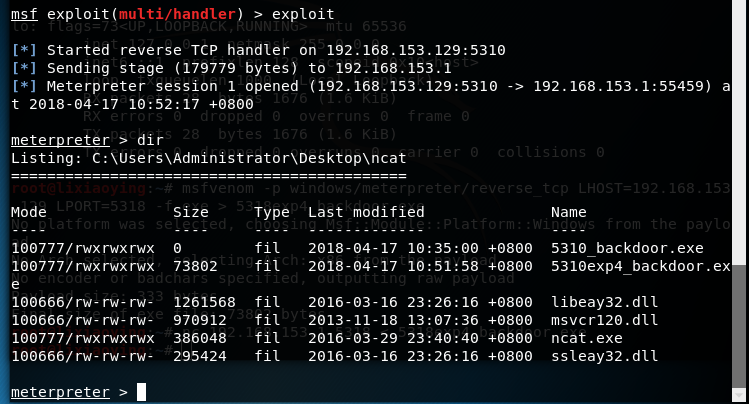749x404 pixels.
Task: Click the "exploit" command after the prompt
Action: 303,14
